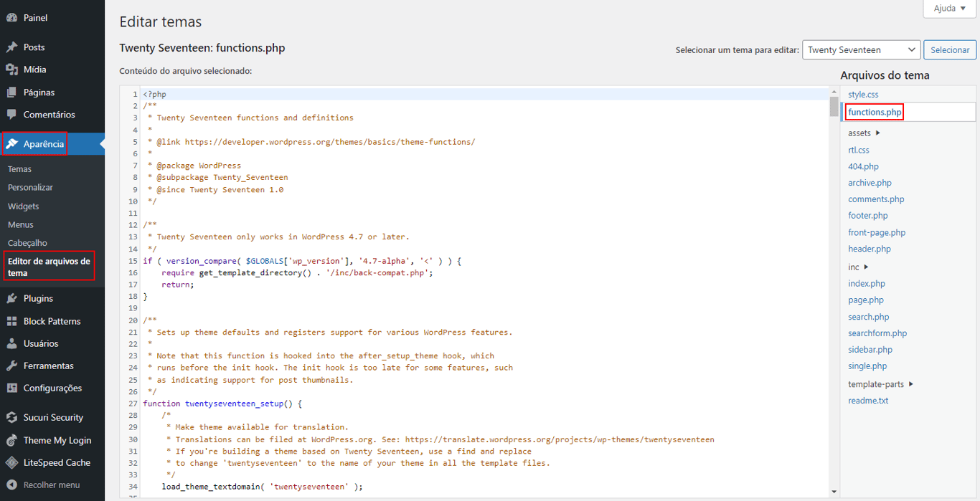980x501 pixels.
Task: Select Editor de arquivos de tema menu item
Action: tap(48, 266)
